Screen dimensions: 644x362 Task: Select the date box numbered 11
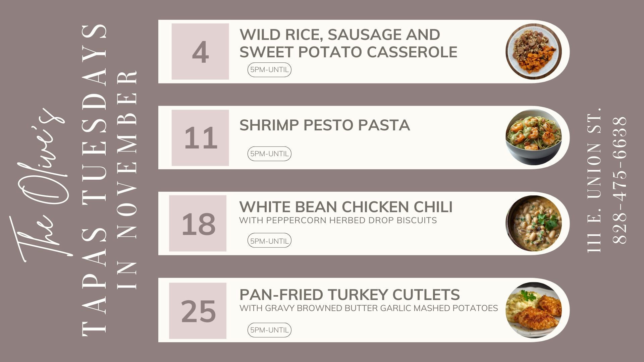[200, 138]
